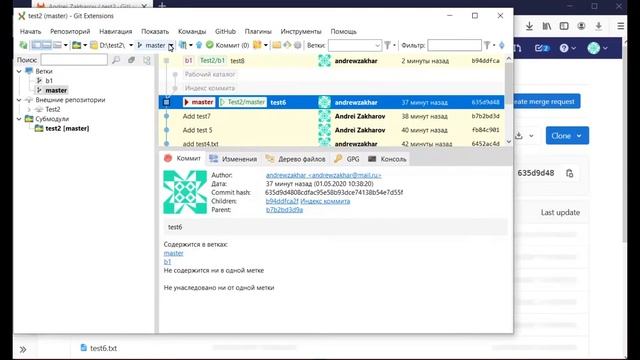Image resolution: width=640 pixels, height=360 pixels.
Task: Click the Clone button in the browser
Action: pyautogui.click(x=567, y=136)
